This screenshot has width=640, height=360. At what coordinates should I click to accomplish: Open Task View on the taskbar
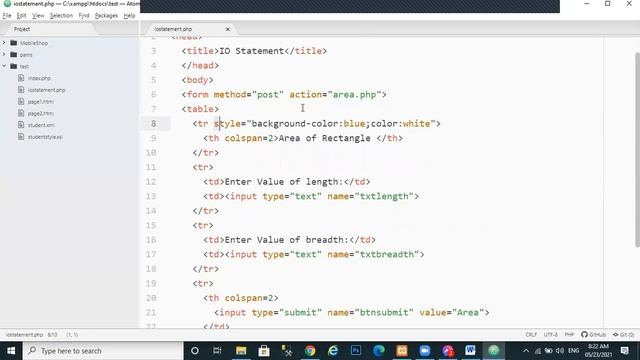217,351
